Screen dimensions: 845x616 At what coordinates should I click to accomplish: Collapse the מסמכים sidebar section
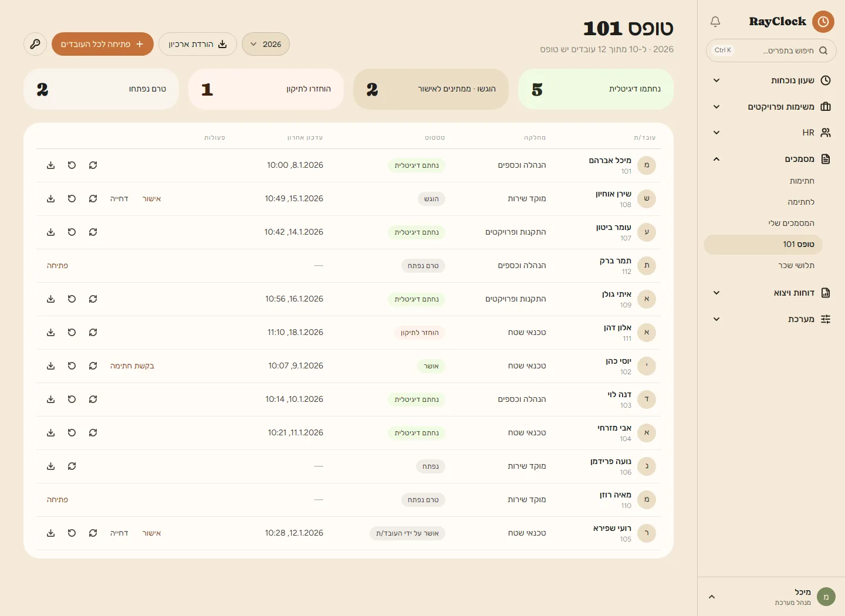tap(771, 159)
